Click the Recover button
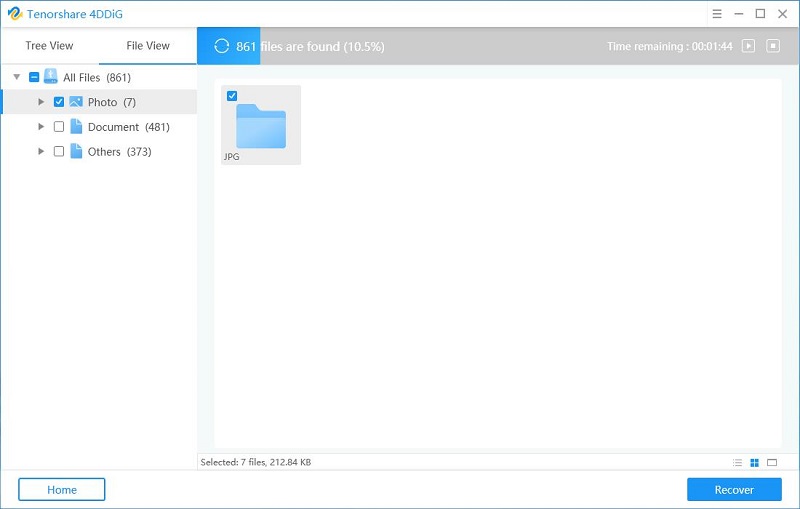Image resolution: width=800 pixels, height=509 pixels. coord(734,490)
